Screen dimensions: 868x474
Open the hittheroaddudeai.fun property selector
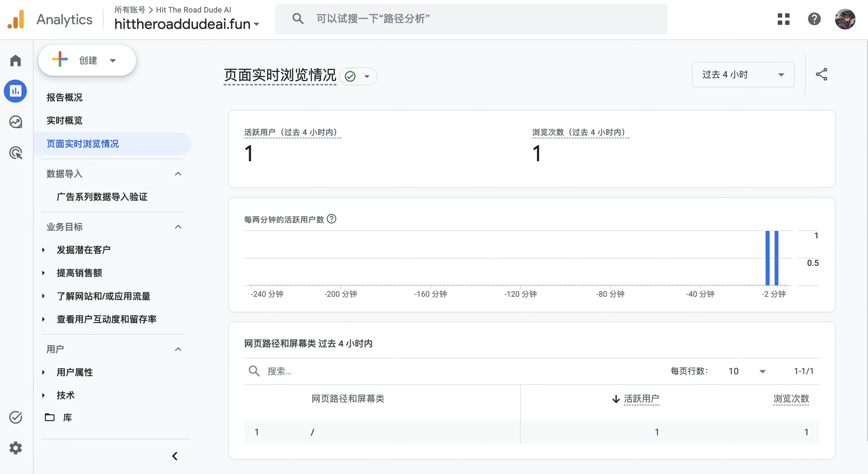pyautogui.click(x=187, y=24)
